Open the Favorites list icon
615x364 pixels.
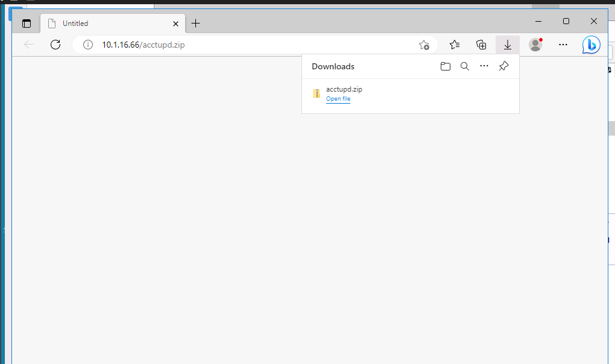point(455,45)
